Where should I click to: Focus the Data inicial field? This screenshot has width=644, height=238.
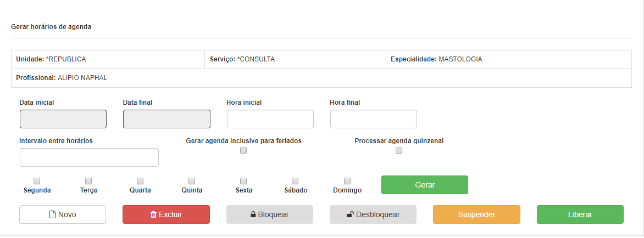(x=63, y=119)
